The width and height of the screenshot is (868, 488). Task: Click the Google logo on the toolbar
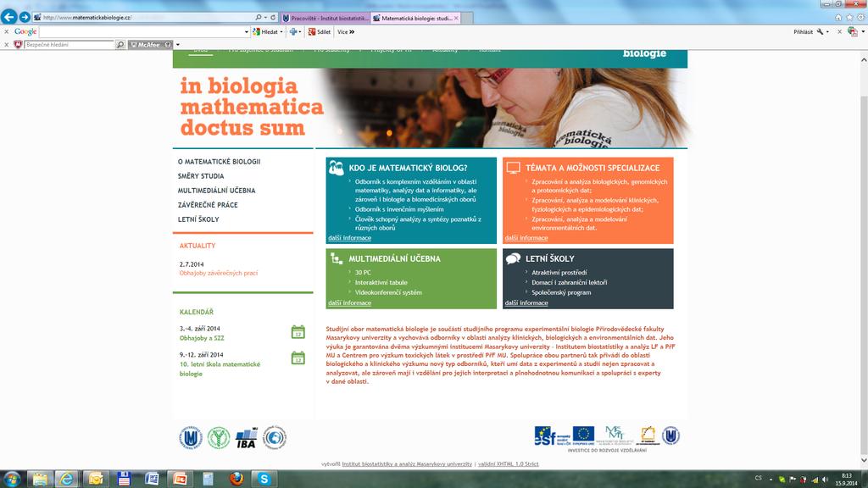point(25,32)
